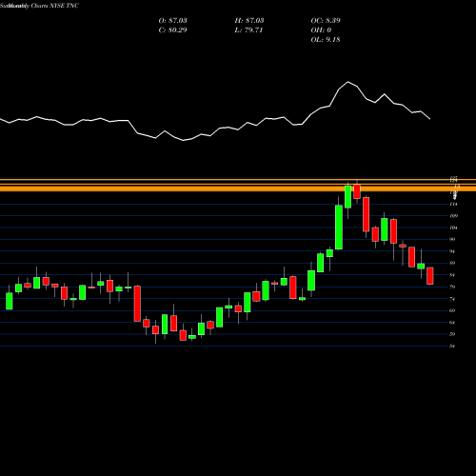Screen dimensions: 476x476
Task: Click the low value 'L: 79.71'
Action: point(248,30)
